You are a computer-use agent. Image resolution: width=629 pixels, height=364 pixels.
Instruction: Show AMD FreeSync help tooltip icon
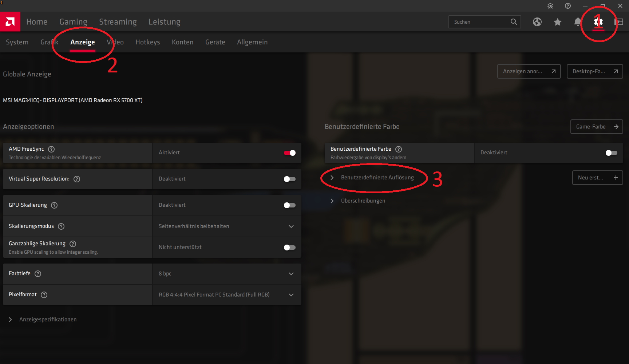pos(51,149)
